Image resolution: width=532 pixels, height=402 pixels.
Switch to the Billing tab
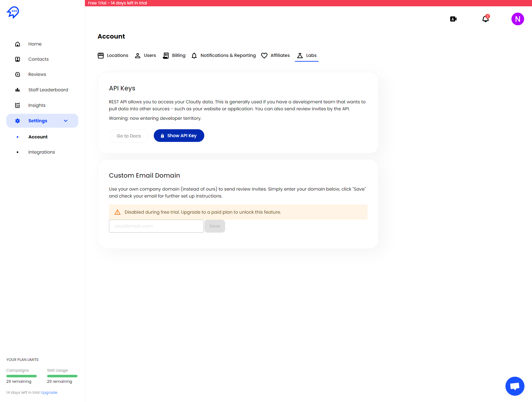click(x=174, y=55)
